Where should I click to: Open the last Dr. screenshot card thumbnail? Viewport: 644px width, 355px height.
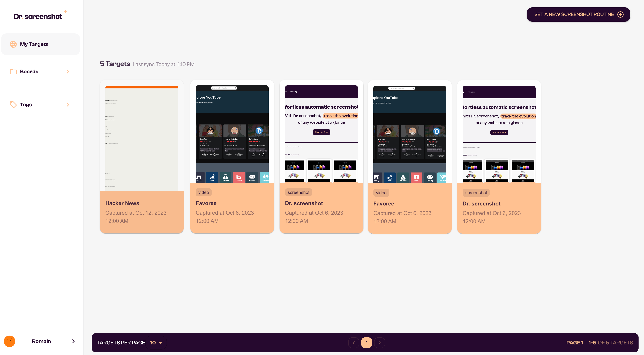click(x=499, y=134)
